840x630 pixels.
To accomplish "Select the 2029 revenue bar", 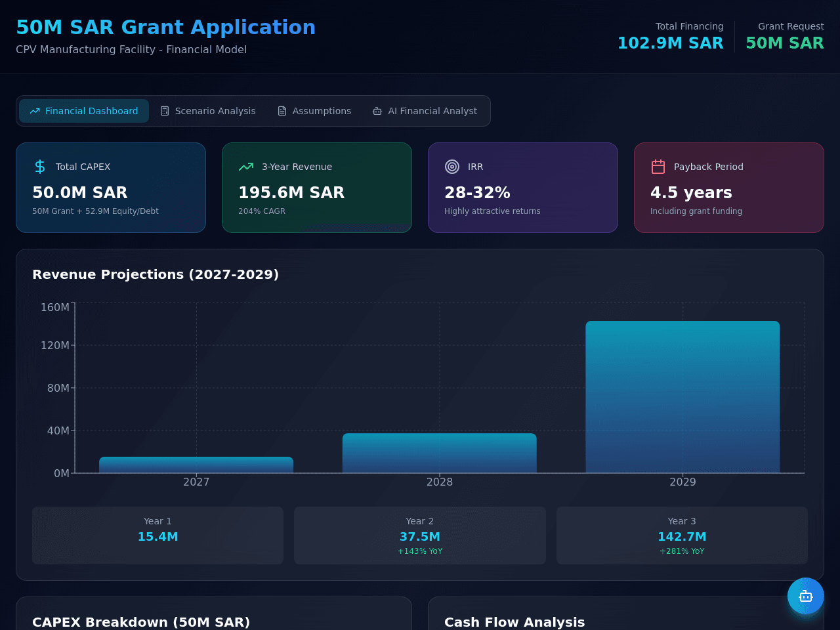I will coord(682,397).
